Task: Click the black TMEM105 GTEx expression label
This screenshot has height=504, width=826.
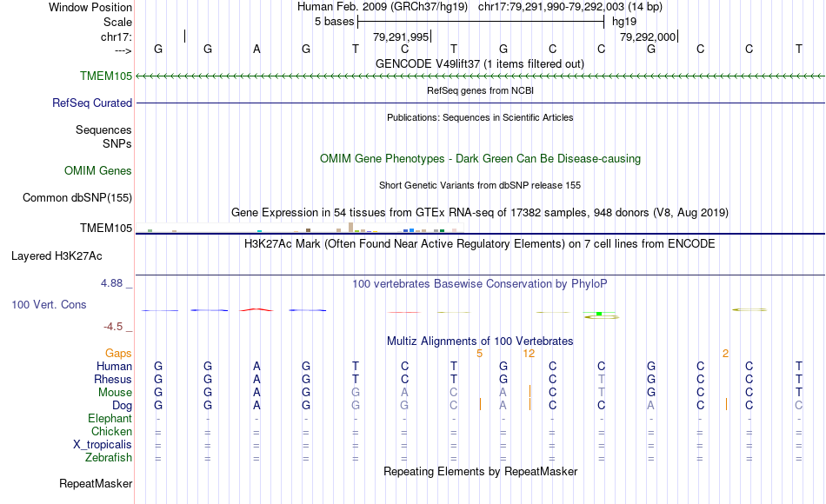Action: click(x=106, y=228)
